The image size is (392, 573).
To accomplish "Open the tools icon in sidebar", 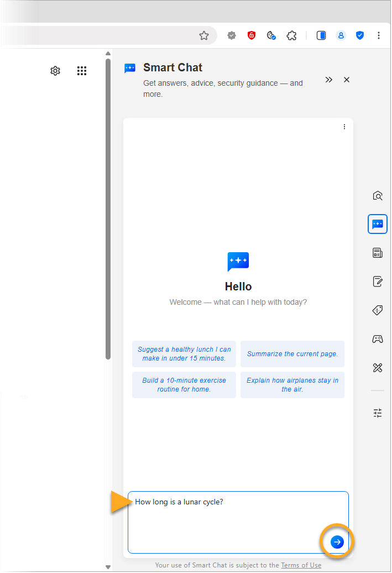I will click(378, 368).
